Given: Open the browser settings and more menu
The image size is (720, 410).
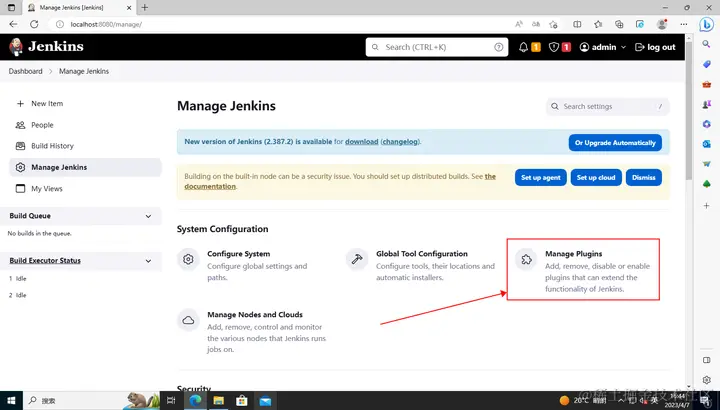Looking at the screenshot, I should click(684, 24).
